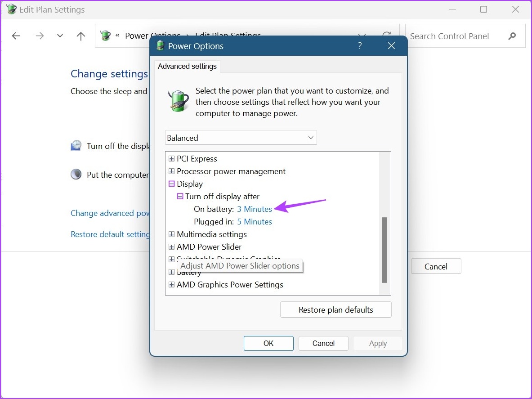Select AMD Graphics Power Settings label

coord(230,285)
